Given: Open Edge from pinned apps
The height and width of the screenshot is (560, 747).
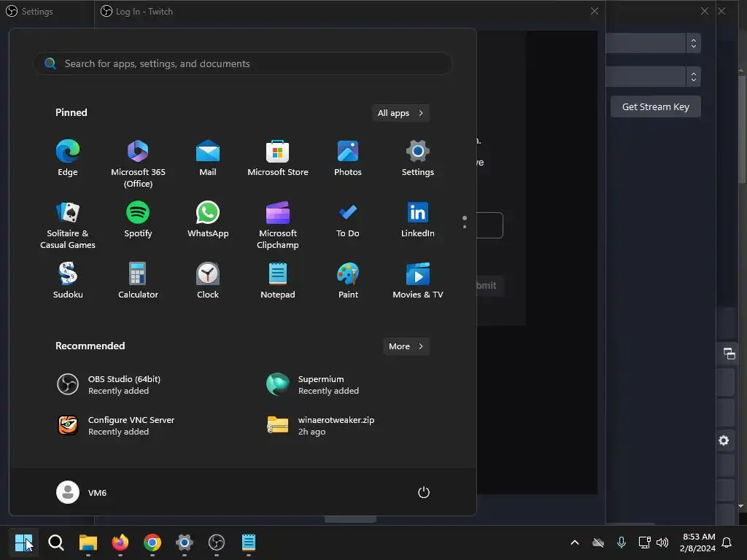Looking at the screenshot, I should click(68, 158).
